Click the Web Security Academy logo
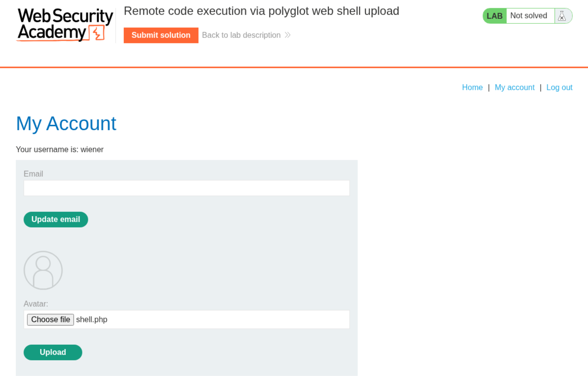588x376 pixels. coord(65,24)
